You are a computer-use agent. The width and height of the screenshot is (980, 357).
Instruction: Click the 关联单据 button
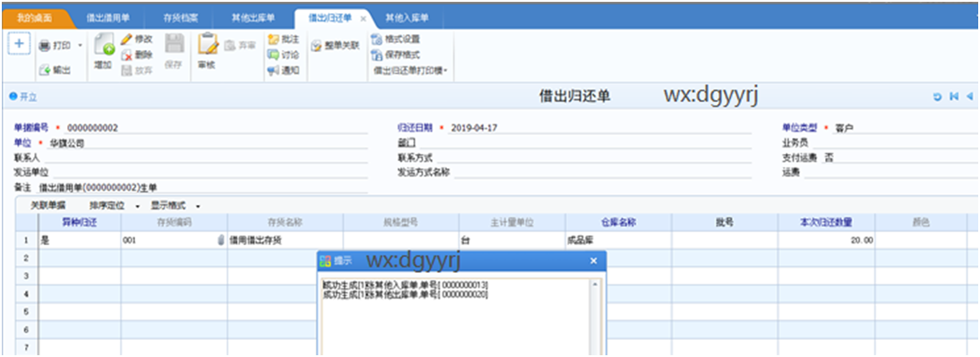click(47, 205)
